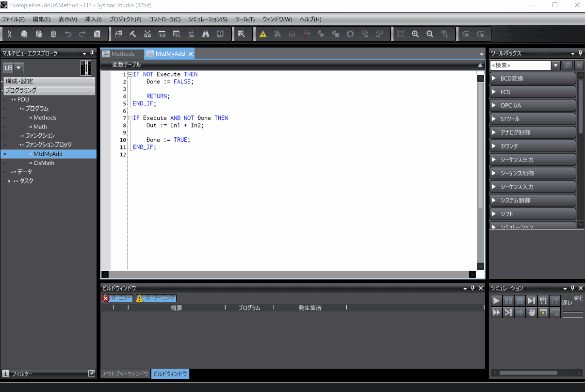Collapse the POU tree node

[12, 99]
